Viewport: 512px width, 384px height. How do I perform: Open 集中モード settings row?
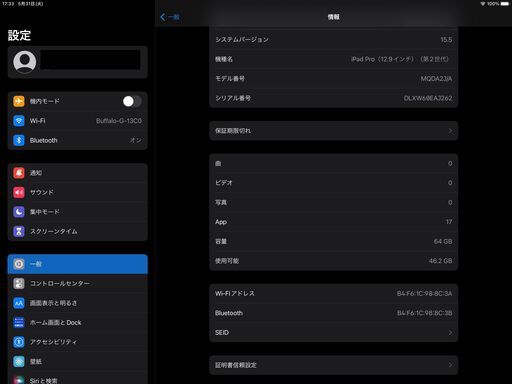click(x=78, y=212)
